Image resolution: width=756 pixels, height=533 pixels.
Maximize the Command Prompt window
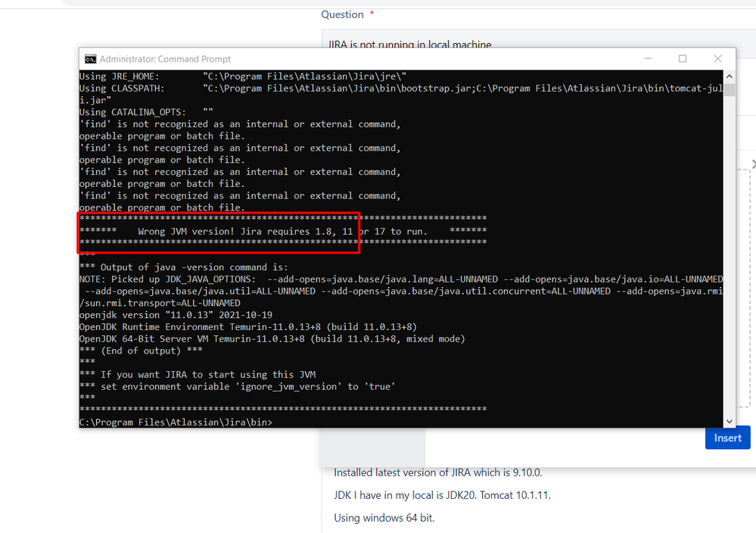[x=683, y=59]
